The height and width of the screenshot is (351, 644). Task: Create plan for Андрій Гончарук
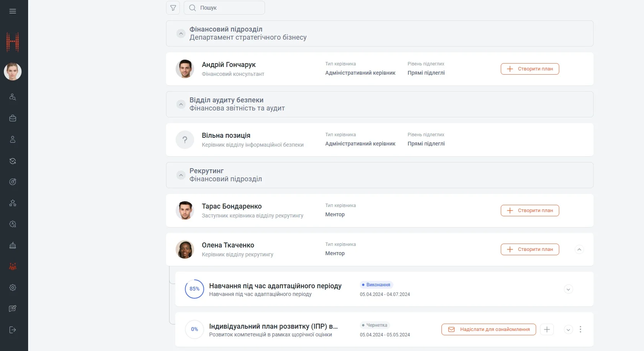[x=530, y=69]
